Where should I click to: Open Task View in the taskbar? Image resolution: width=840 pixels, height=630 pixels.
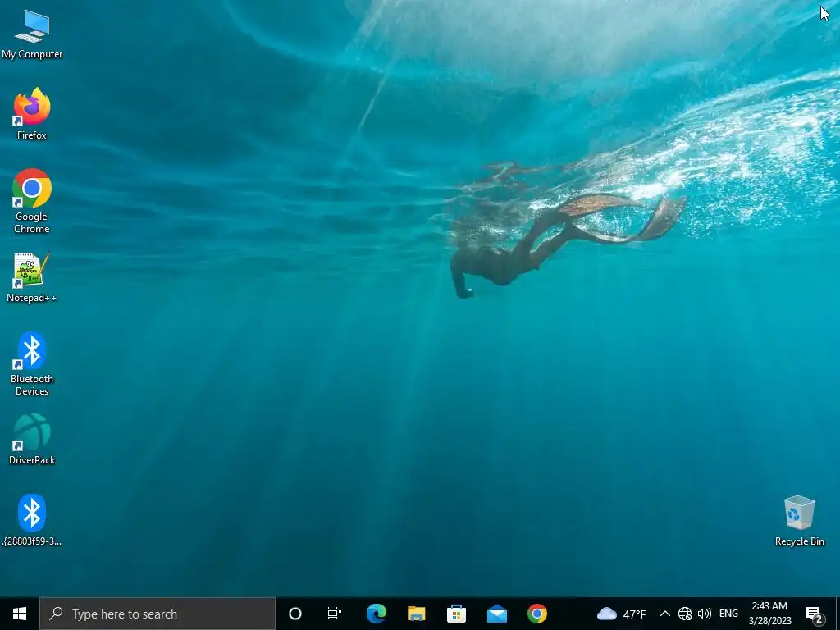(335, 614)
